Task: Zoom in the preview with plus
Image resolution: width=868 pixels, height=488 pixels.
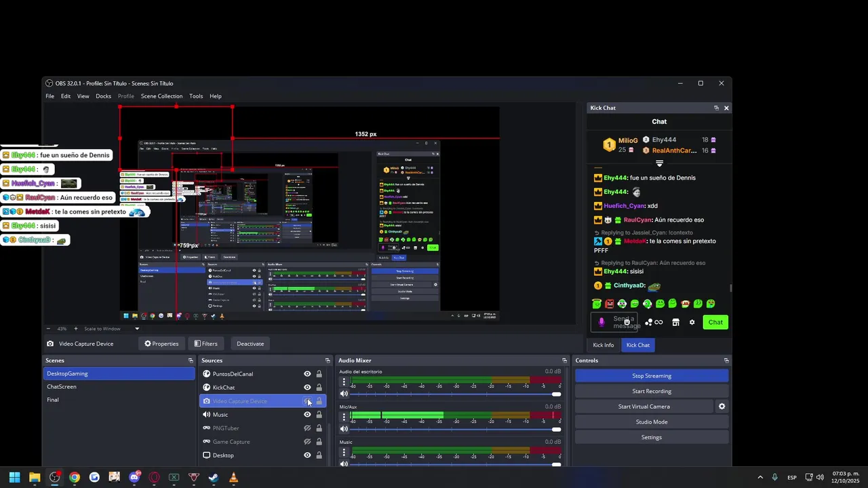Action: click(x=76, y=329)
